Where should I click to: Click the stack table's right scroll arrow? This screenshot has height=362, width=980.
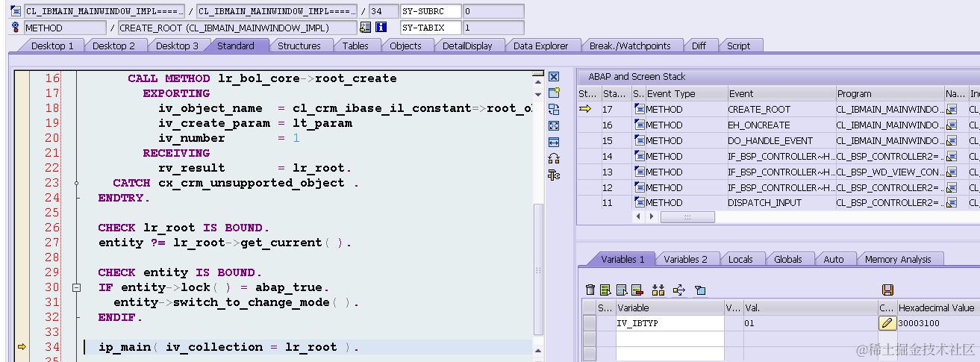point(652,216)
